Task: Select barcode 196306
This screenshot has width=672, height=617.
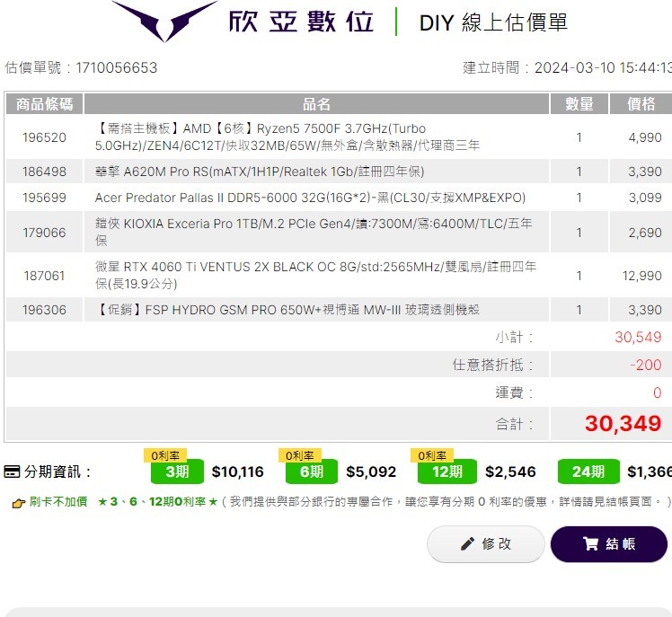Action: click(x=44, y=310)
